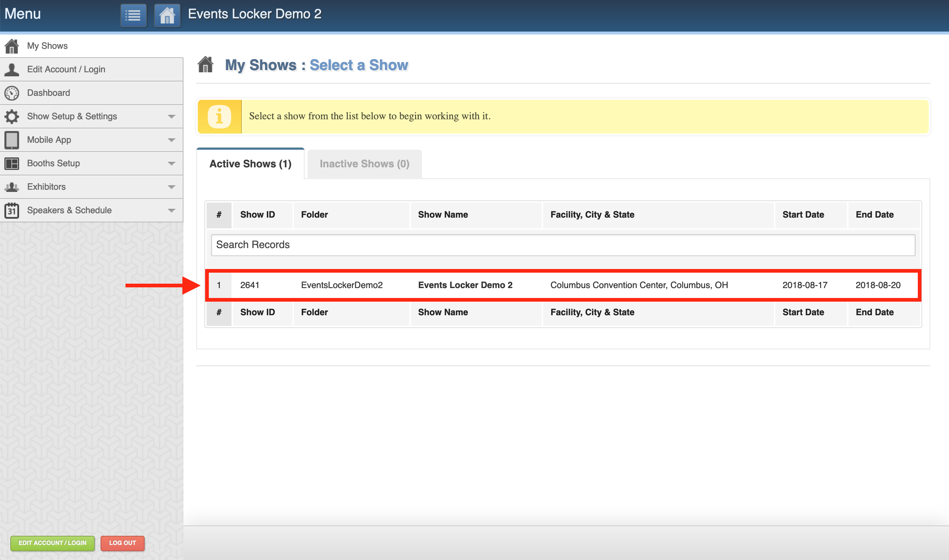
Task: Select the Booths Setup menu label
Action: tap(54, 163)
